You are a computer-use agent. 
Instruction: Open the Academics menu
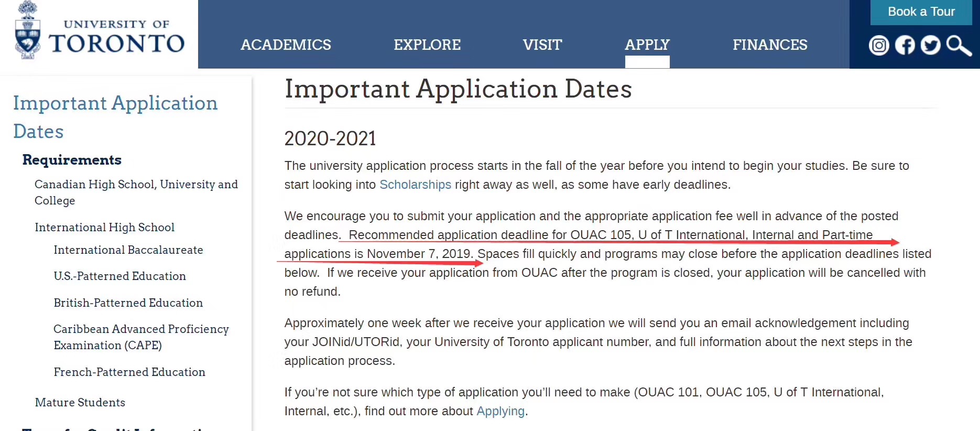click(x=286, y=45)
